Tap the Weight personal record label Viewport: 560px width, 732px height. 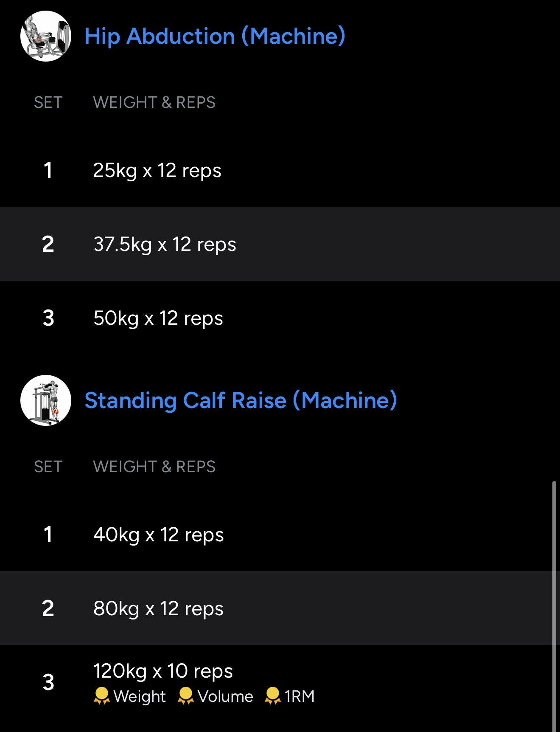[x=140, y=696]
